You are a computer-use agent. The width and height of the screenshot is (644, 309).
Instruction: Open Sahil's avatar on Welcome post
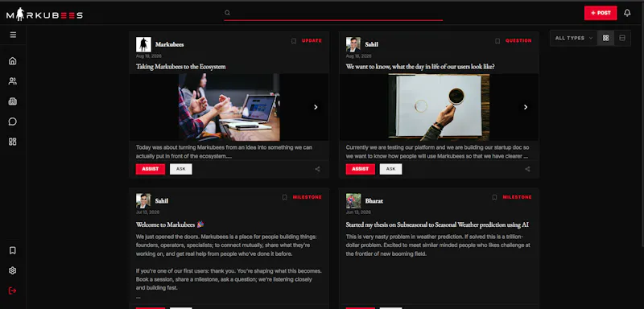(144, 200)
